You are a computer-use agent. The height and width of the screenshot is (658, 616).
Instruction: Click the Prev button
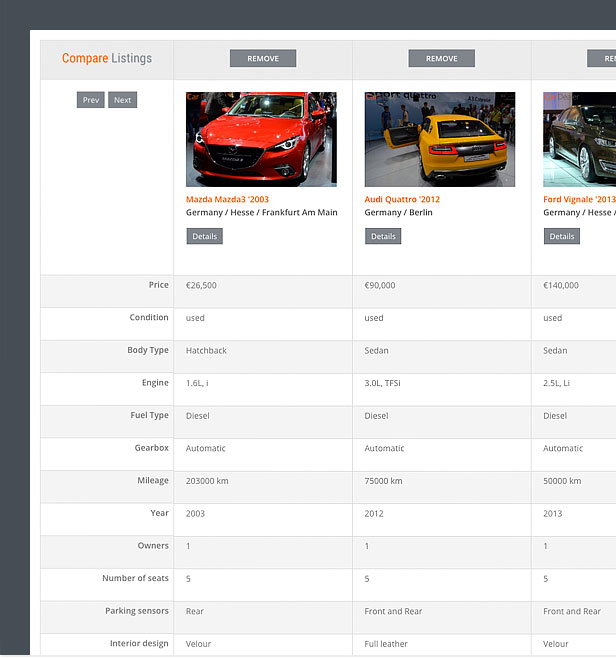pos(91,100)
